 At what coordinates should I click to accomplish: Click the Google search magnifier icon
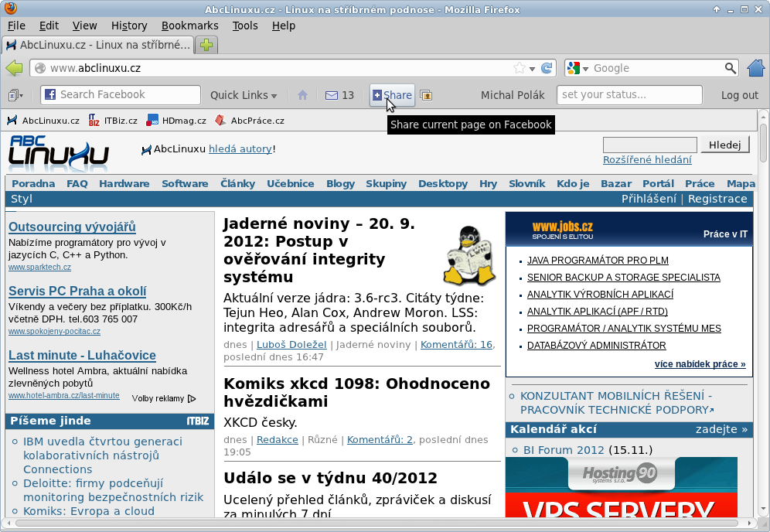point(731,68)
